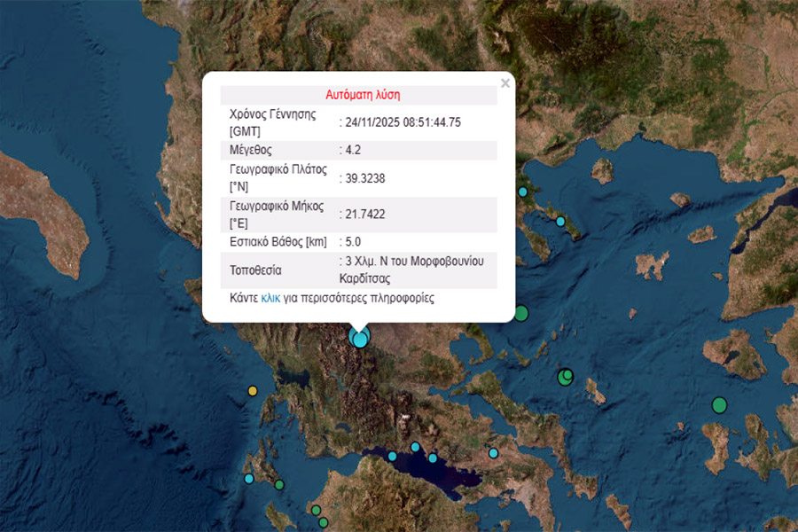The height and width of the screenshot is (532, 798).
Task: Click the cyan marker in the gulf's eastern waters
Action: pyautogui.click(x=433, y=458)
